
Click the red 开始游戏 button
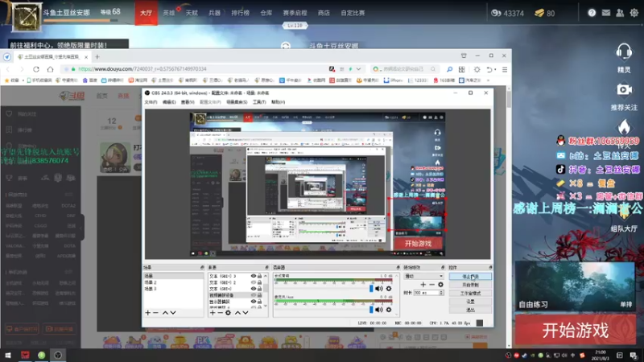576,330
